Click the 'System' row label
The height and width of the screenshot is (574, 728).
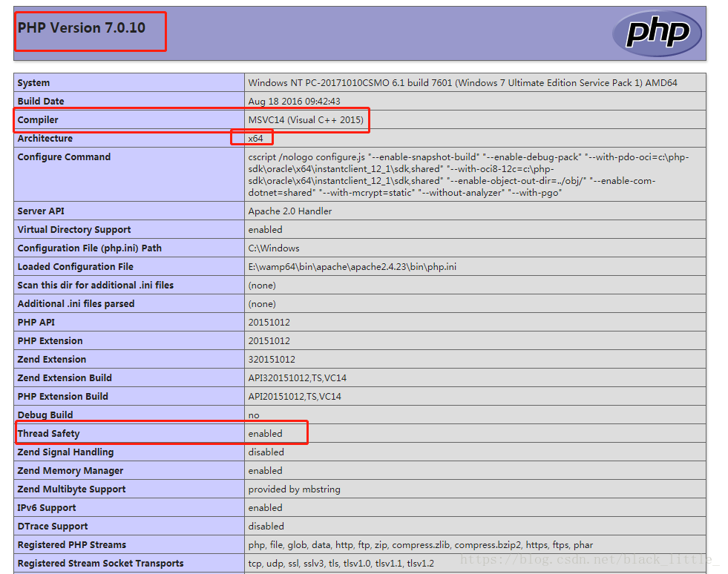coord(33,82)
